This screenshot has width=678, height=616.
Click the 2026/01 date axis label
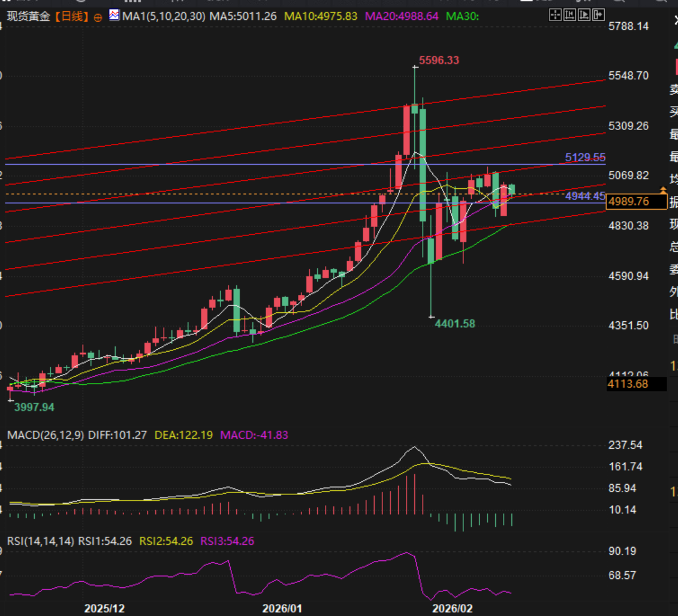(282, 608)
